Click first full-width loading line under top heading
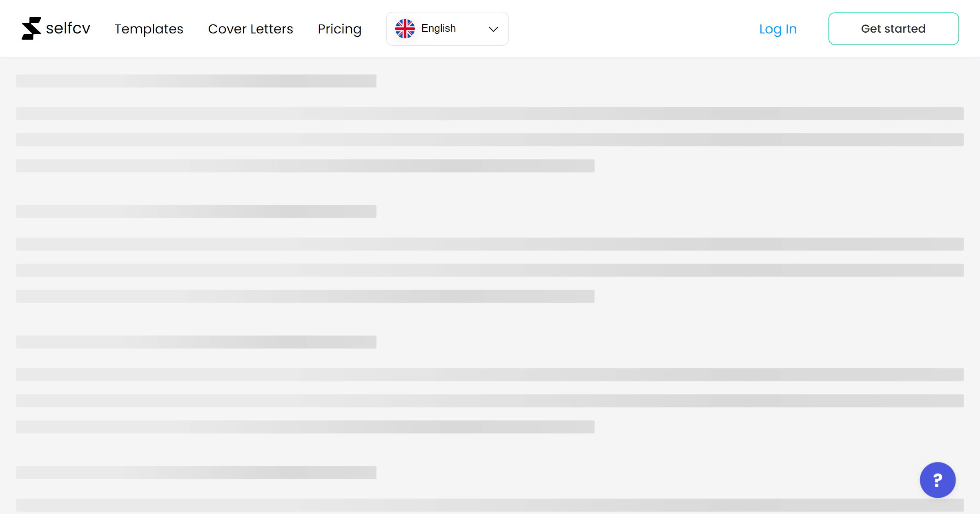This screenshot has height=514, width=980. pos(490,113)
